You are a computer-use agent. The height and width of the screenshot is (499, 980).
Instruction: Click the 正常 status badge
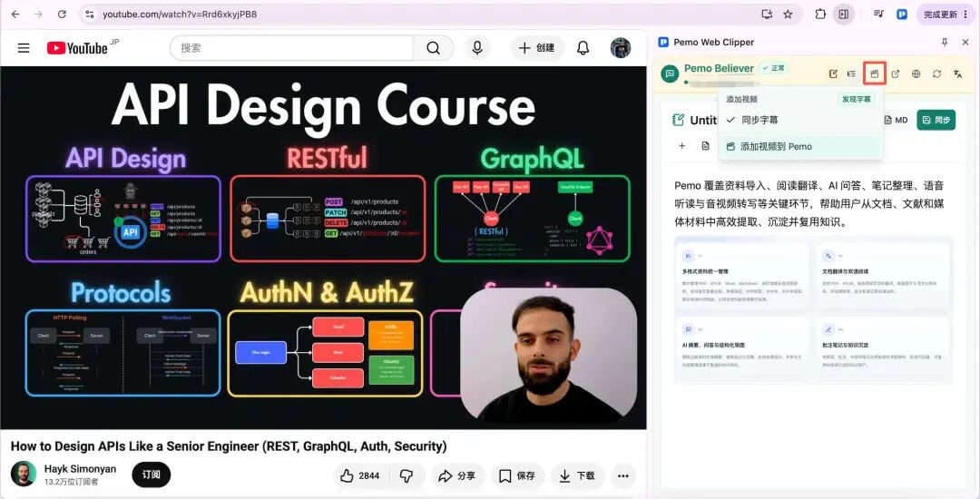(773, 68)
